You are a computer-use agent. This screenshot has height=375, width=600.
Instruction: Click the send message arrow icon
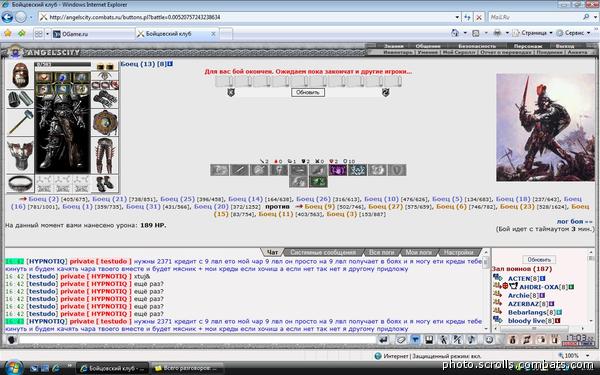pyautogui.click(x=383, y=339)
